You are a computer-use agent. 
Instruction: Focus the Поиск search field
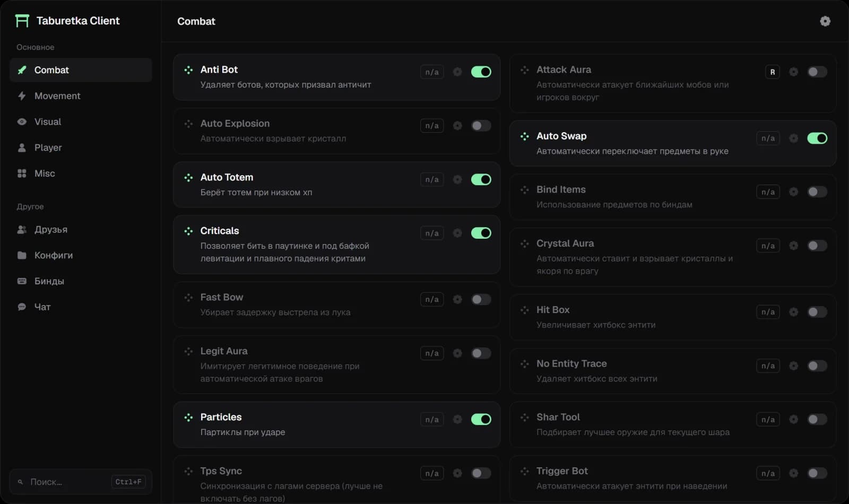81,482
